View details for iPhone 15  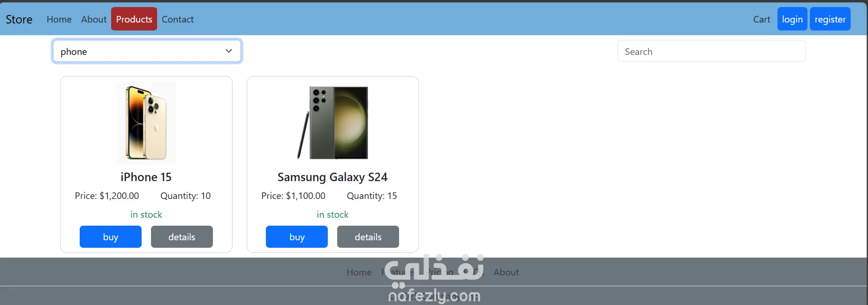click(182, 236)
